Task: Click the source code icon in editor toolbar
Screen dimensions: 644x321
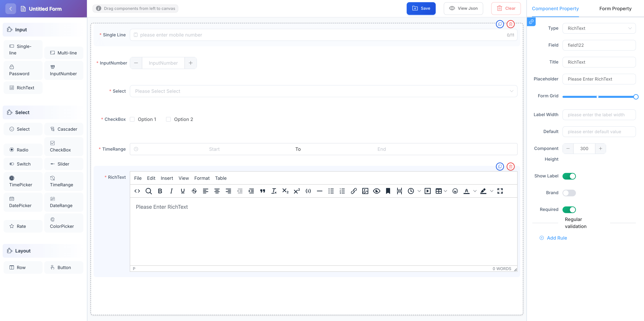Action: click(137, 191)
